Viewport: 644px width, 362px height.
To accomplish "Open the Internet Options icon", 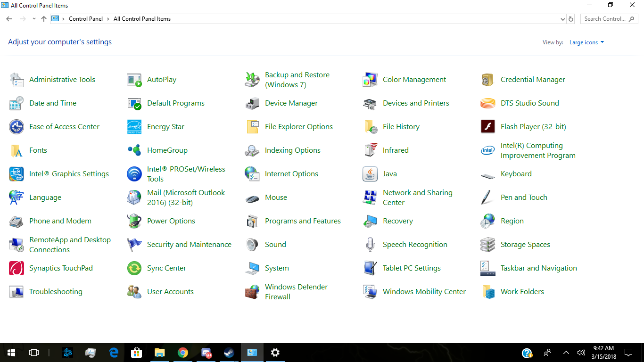I will (252, 174).
